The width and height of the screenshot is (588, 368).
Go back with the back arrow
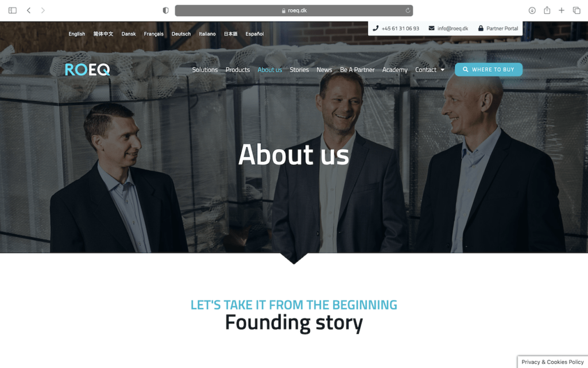[x=29, y=10]
